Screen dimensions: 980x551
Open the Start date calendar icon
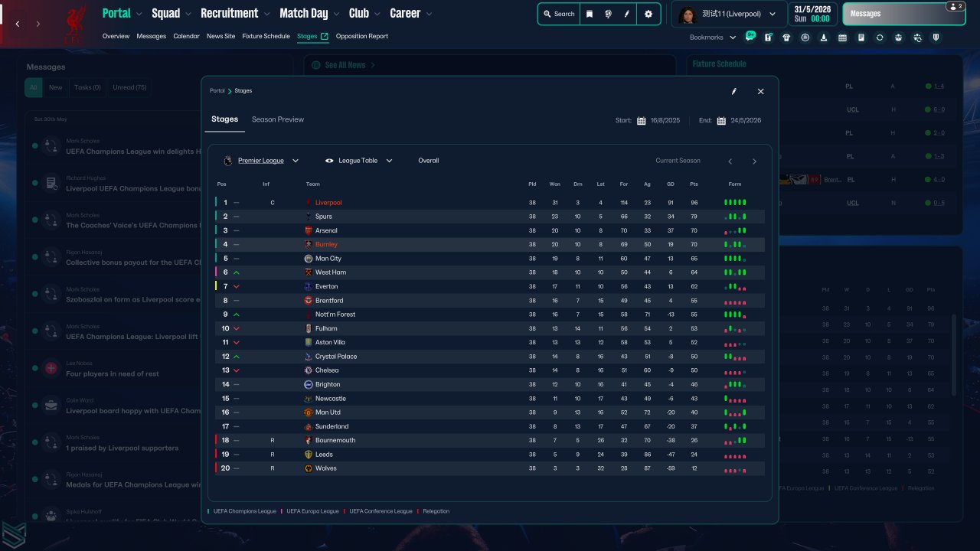pos(642,120)
